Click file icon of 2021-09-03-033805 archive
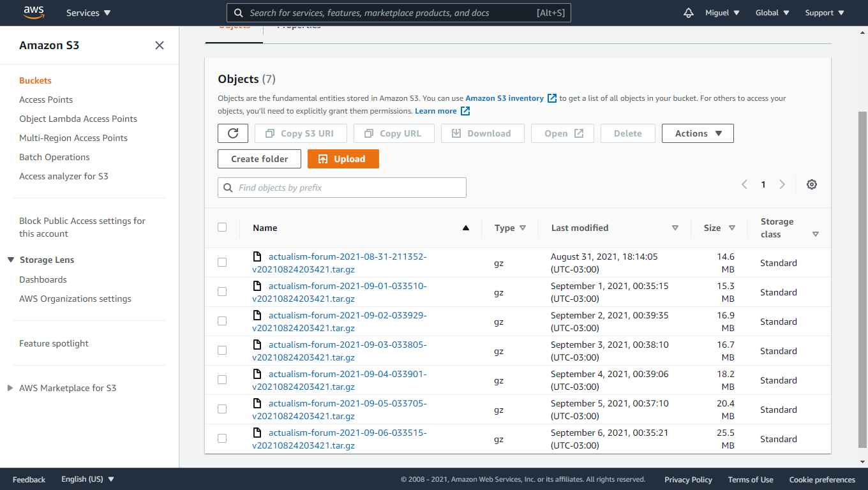The width and height of the screenshot is (868, 490). (x=257, y=345)
